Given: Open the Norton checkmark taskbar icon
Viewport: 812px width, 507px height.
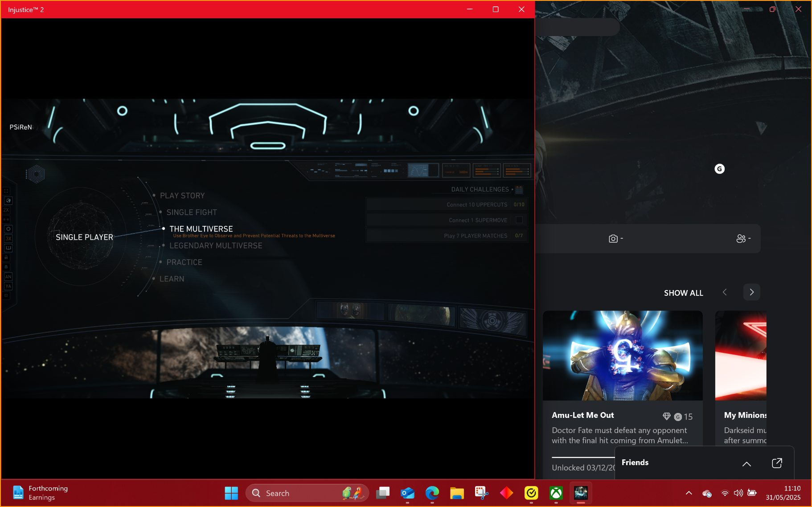Looking at the screenshot, I should click(x=531, y=493).
